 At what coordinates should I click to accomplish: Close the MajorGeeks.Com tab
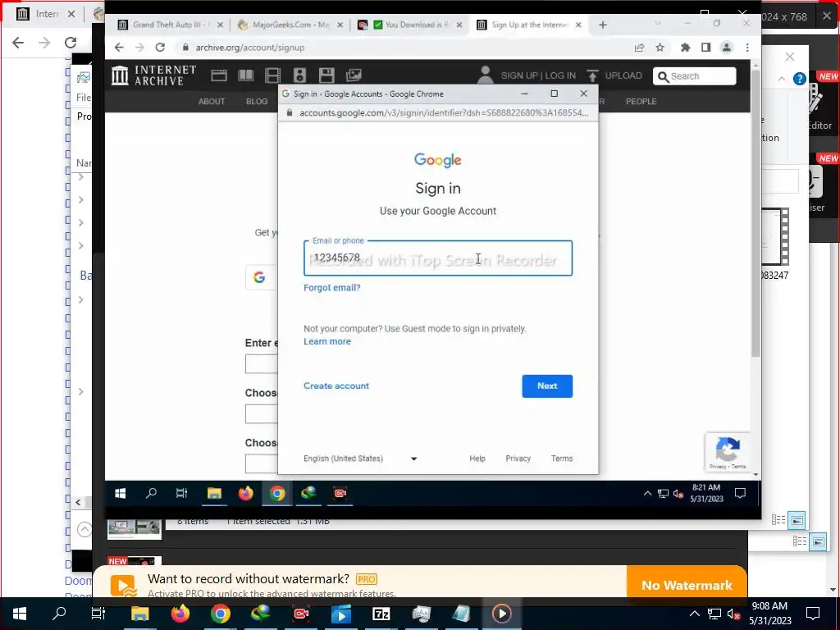pyautogui.click(x=340, y=25)
